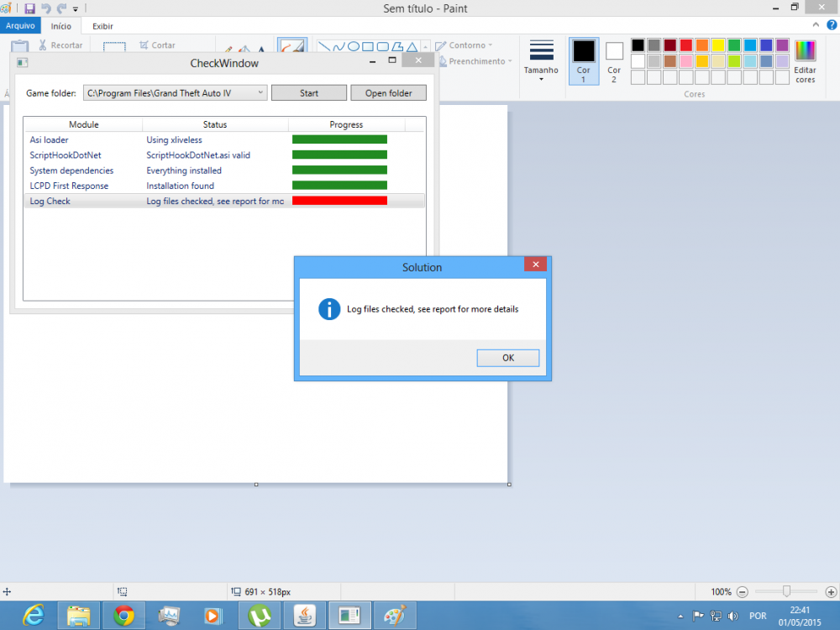The image size is (840, 630).
Task: Pick the red color swatch
Action: (685, 45)
